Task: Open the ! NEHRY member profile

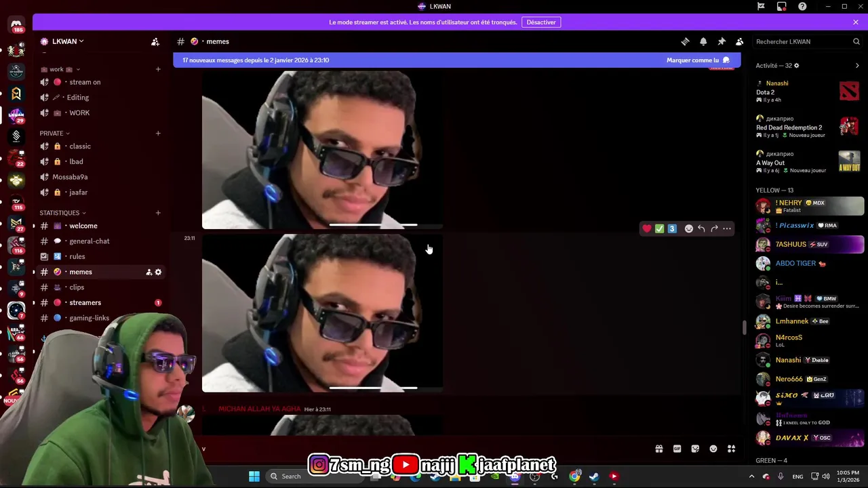Action: pos(810,206)
